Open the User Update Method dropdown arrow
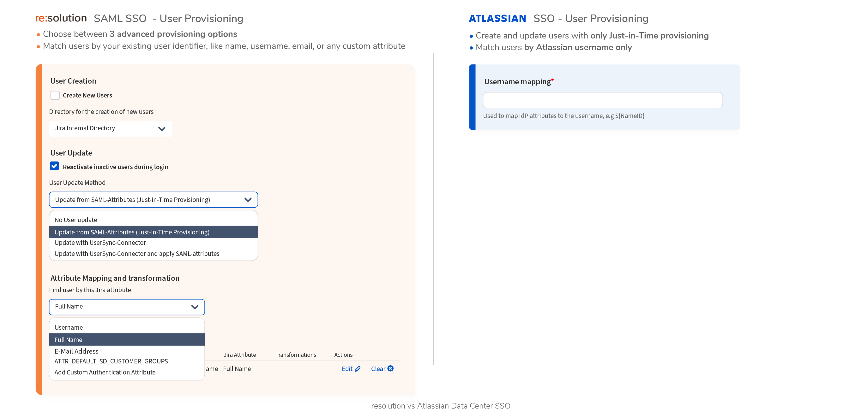This screenshot has width=868, height=418. tap(248, 200)
